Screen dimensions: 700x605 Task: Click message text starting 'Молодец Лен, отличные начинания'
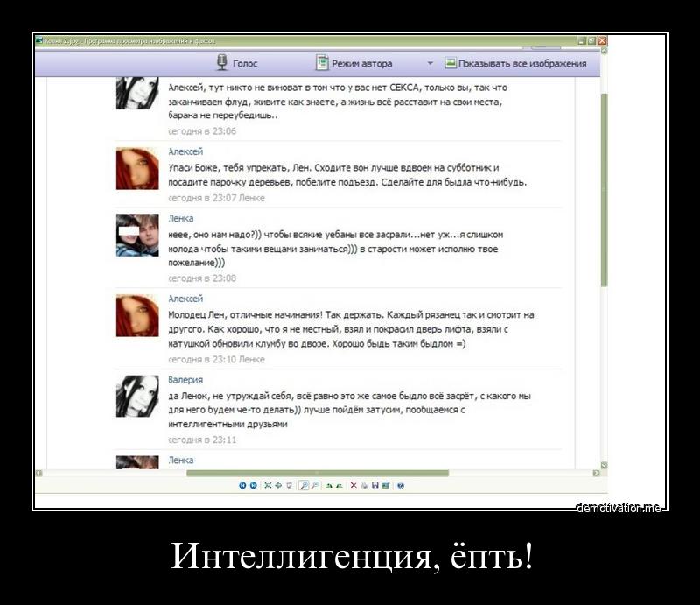(351, 329)
